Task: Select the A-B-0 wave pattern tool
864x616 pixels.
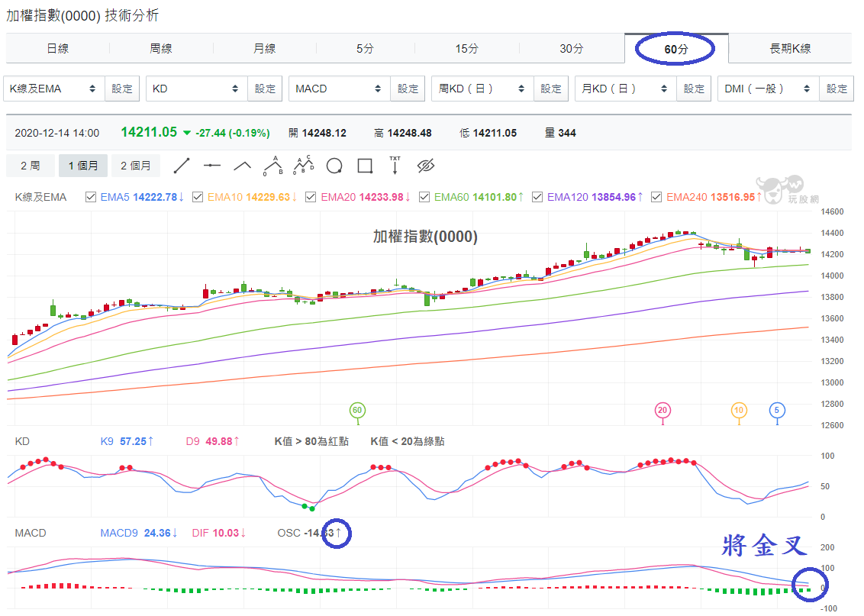Action: (x=272, y=166)
